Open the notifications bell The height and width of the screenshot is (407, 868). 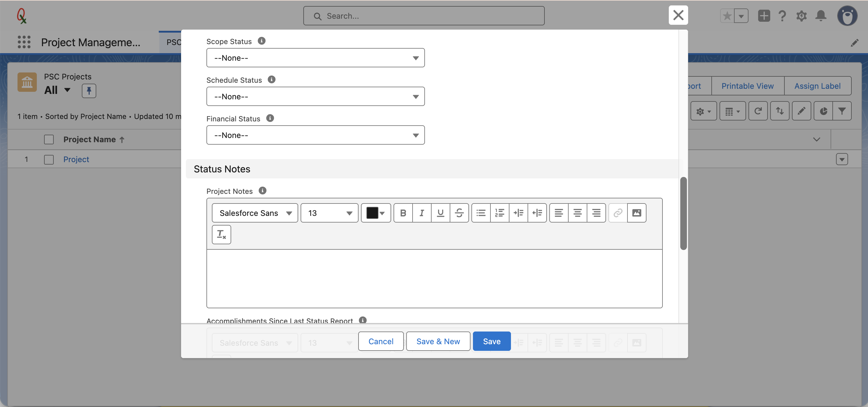coord(821,16)
